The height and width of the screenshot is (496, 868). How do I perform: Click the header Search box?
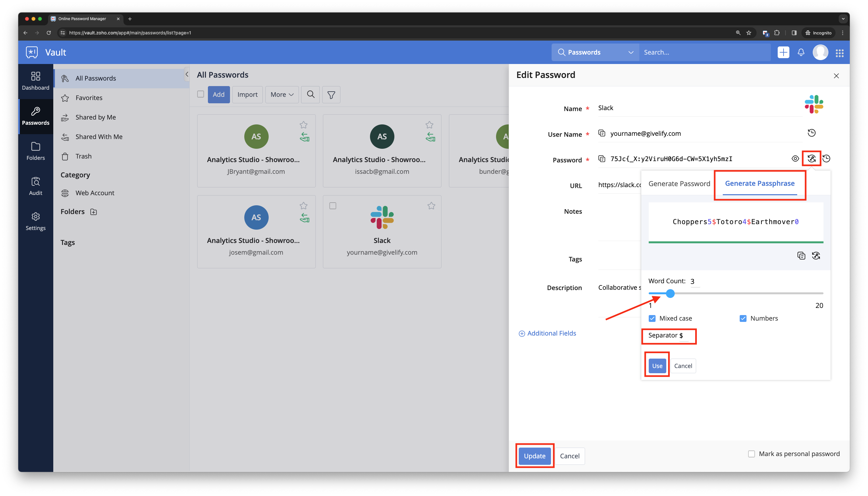(x=704, y=52)
